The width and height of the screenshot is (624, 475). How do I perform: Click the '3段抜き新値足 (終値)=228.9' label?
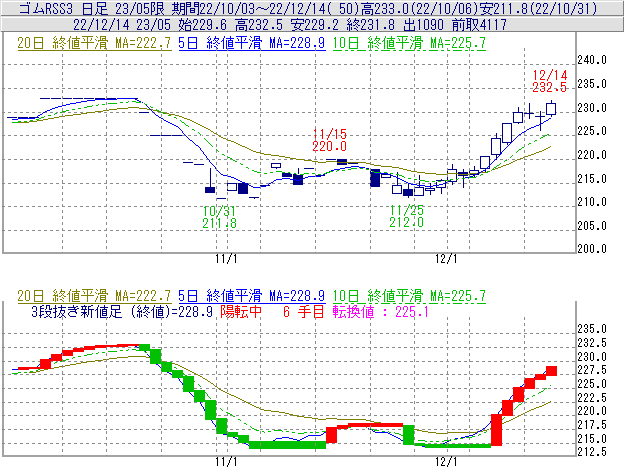click(122, 311)
